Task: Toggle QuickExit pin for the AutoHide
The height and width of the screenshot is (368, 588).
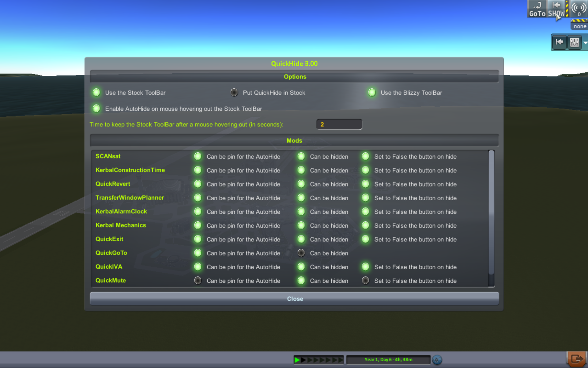Action: [x=198, y=239]
